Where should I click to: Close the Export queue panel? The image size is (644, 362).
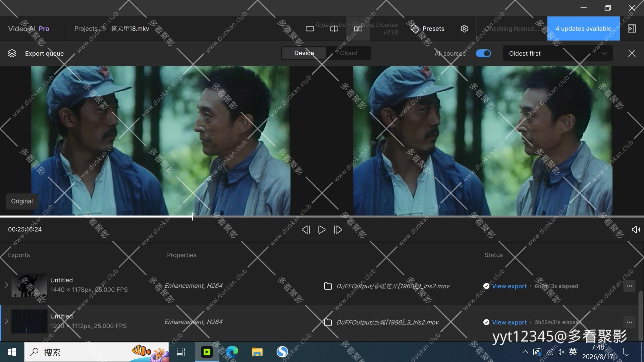coord(632,53)
